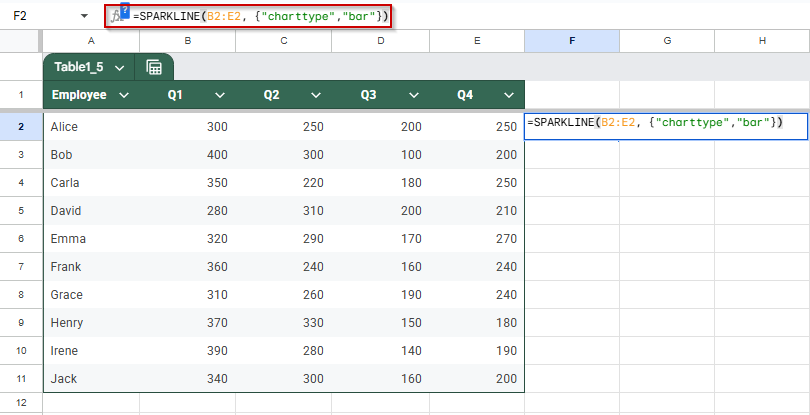The image size is (810, 415).
Task: Select column G header
Action: coord(667,41)
